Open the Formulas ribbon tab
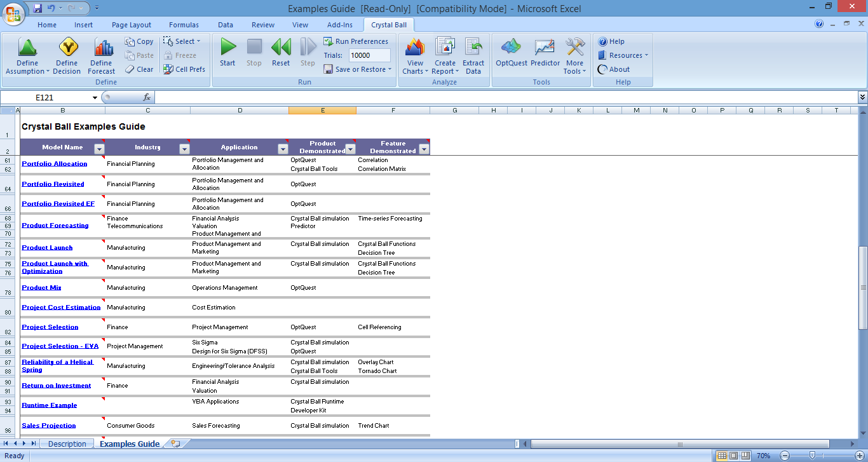Viewport: 868px width, 462px height. (184, 25)
